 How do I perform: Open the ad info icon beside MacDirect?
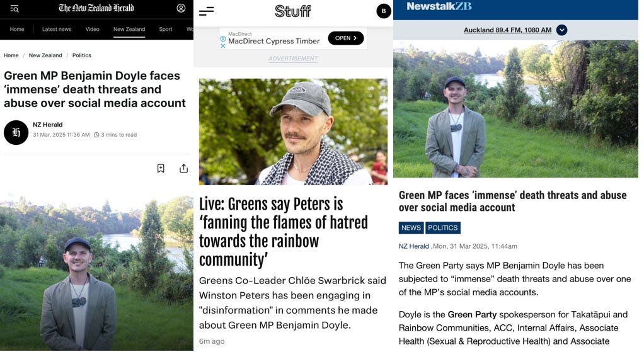[x=223, y=39]
